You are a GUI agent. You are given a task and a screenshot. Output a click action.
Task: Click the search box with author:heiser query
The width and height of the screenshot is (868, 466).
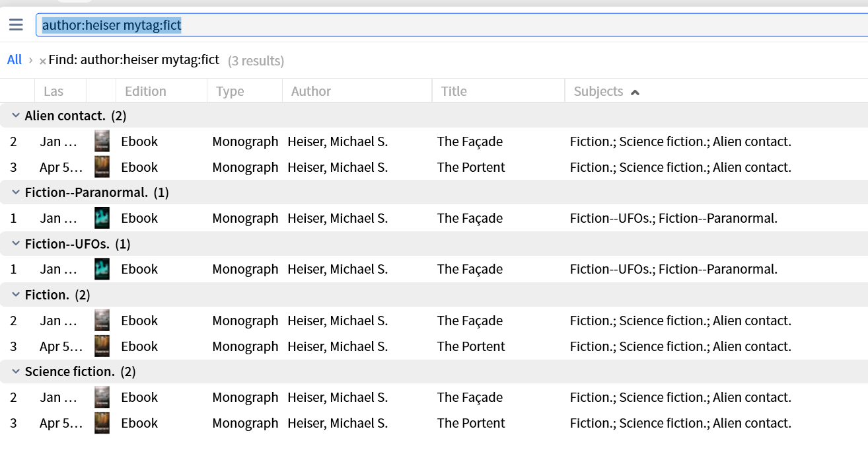pos(452,25)
